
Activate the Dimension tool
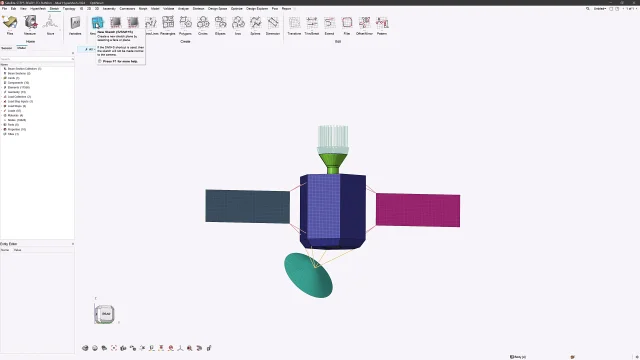(x=273, y=25)
